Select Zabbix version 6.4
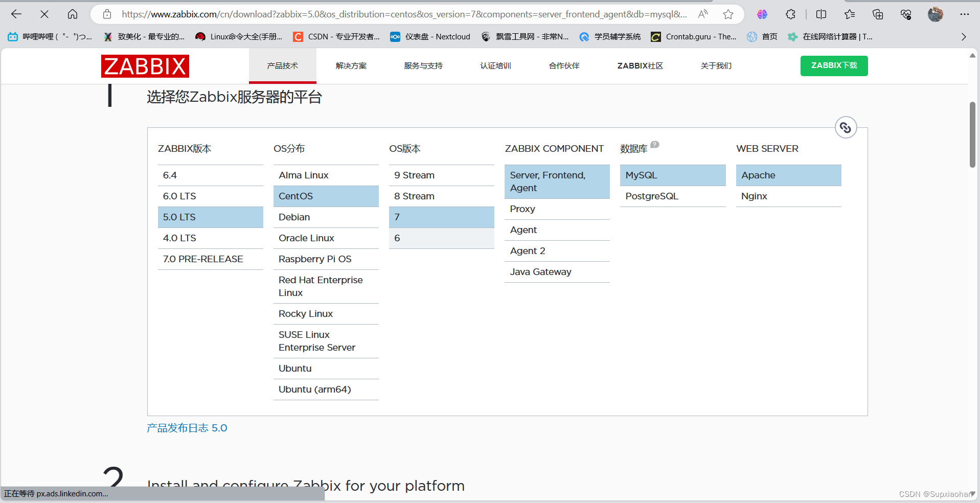 (x=210, y=175)
